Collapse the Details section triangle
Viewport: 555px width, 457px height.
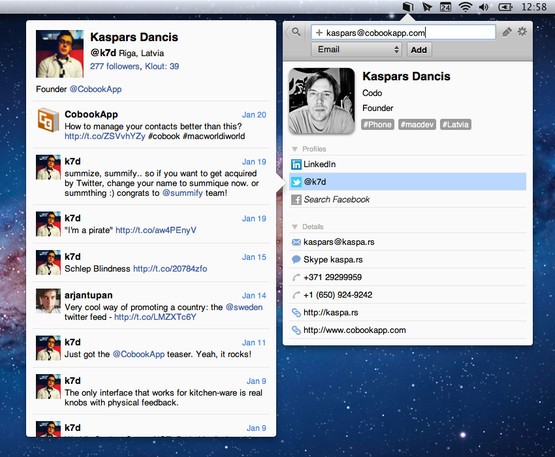coord(294,227)
